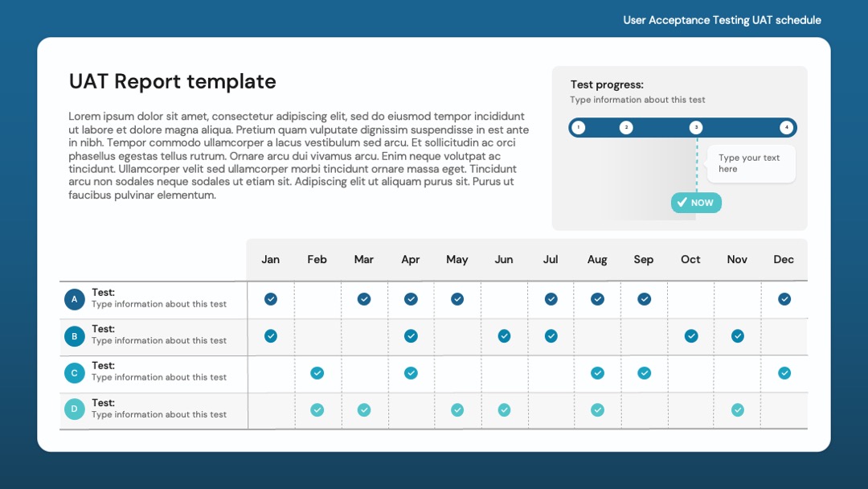The height and width of the screenshot is (489, 868).
Task: Click Test A checkmark under Dec
Action: coord(784,299)
